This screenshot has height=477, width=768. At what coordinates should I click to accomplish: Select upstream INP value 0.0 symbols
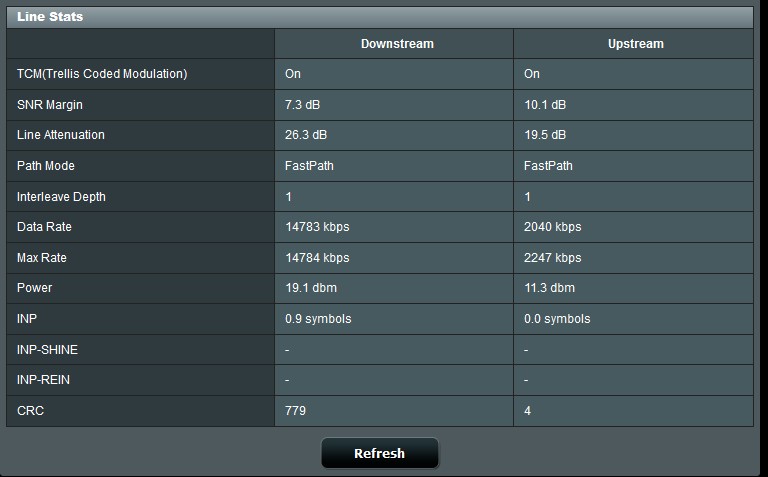click(x=557, y=319)
